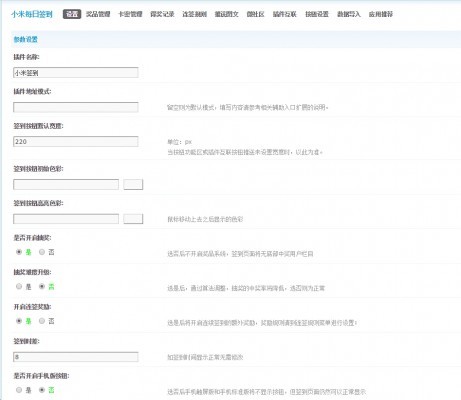Click the 插件地址模式 label
461x400 pixels.
[32, 91]
